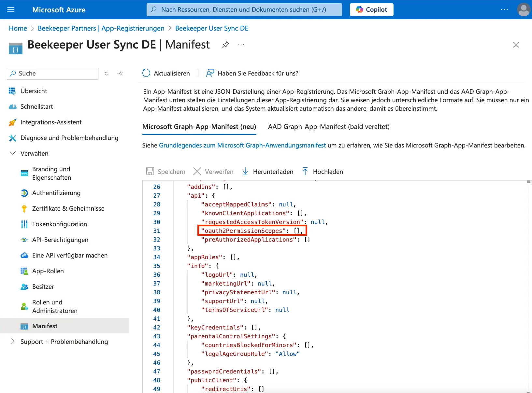Click the Eine API verfügbar machen icon
This screenshot has height=393, width=532.
24,256
